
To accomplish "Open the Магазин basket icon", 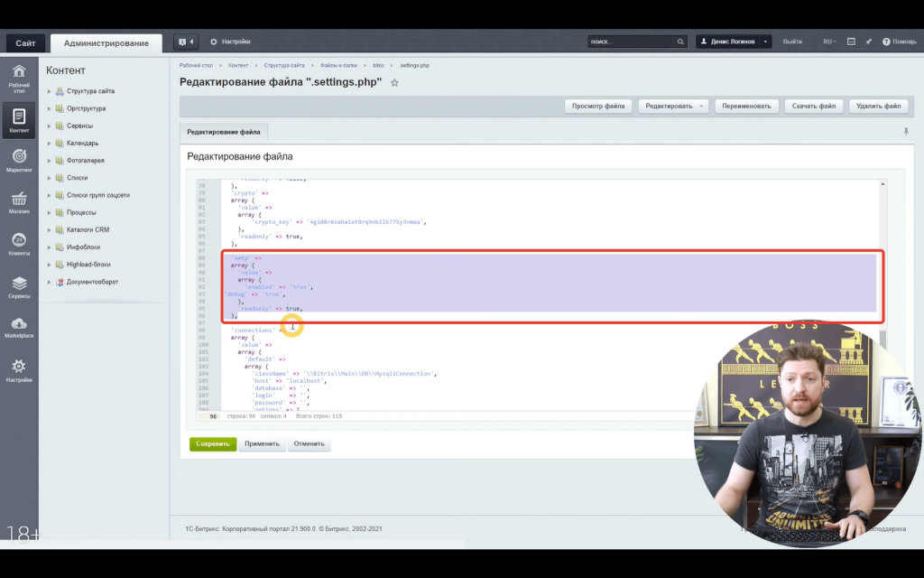I will 19,202.
